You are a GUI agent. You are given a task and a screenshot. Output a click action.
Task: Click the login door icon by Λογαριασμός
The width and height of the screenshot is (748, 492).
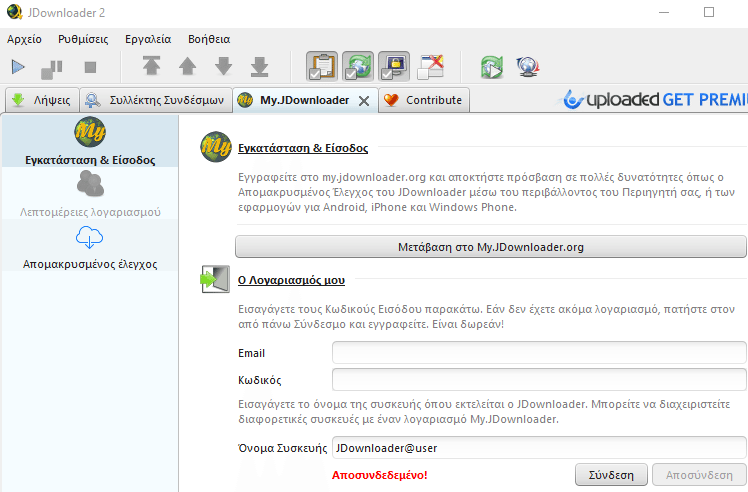click(216, 279)
